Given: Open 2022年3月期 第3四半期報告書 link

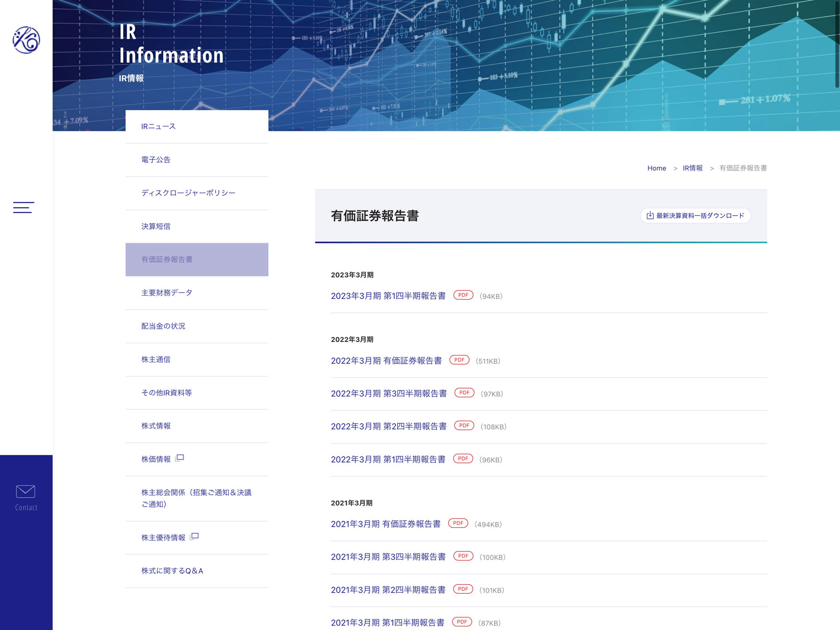Looking at the screenshot, I should [388, 394].
